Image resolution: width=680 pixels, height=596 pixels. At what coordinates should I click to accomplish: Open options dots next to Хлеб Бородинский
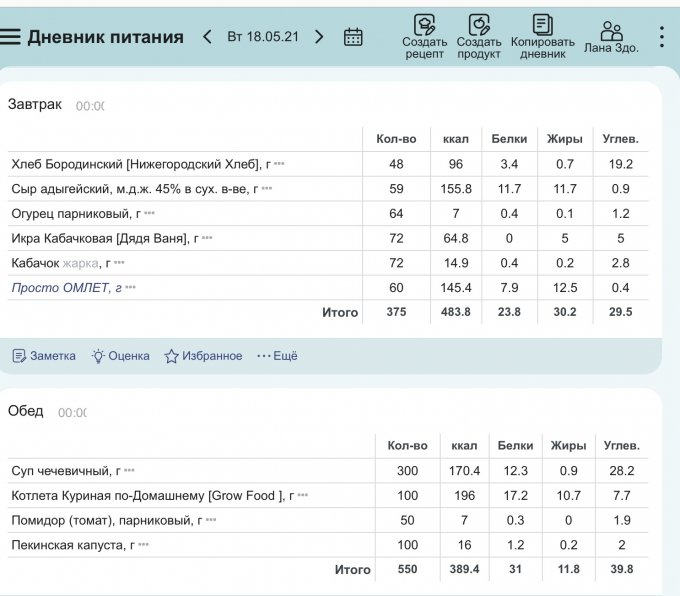click(280, 164)
